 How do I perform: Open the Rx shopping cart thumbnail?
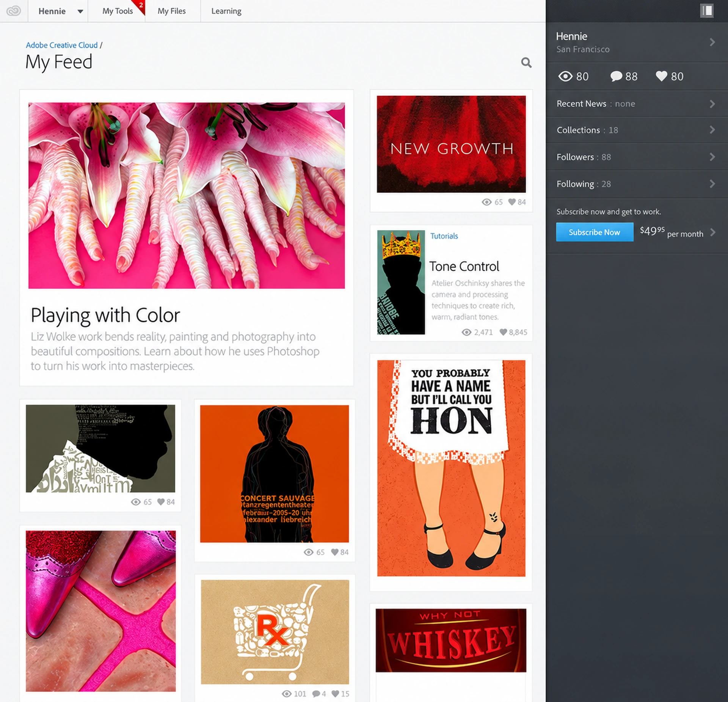[x=275, y=632]
